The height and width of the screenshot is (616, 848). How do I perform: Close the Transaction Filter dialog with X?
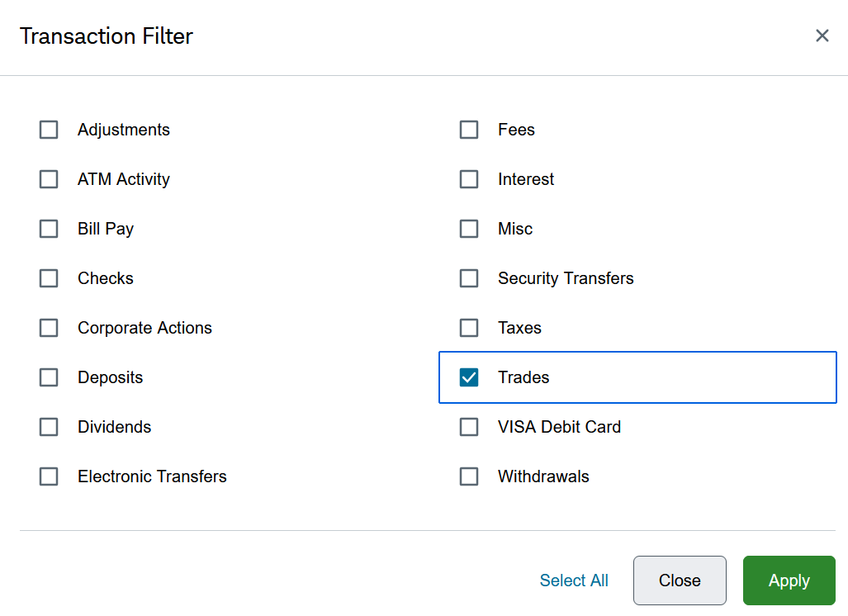[822, 36]
